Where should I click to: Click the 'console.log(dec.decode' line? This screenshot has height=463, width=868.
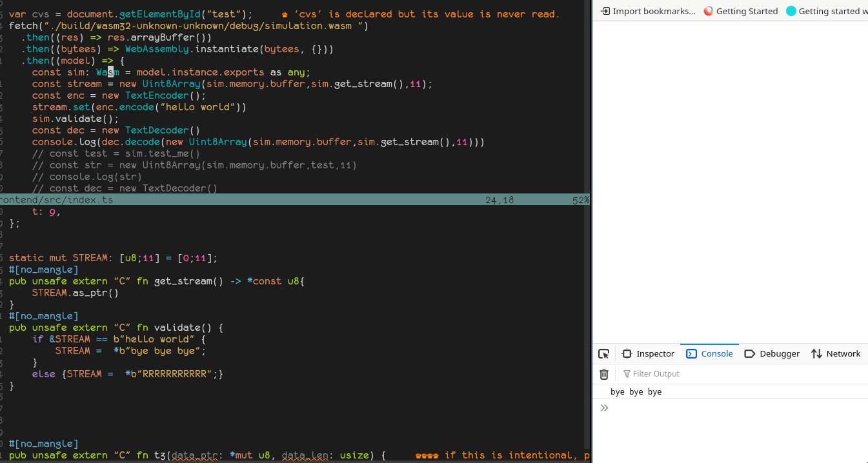tap(258, 142)
